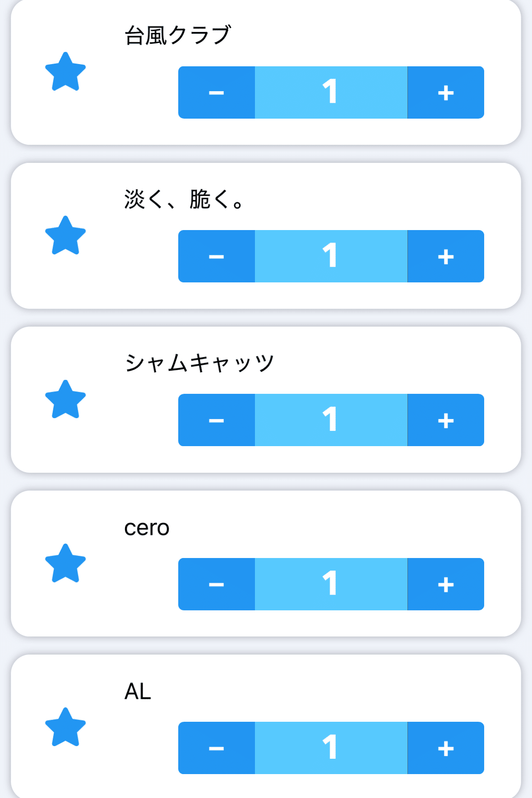Toggle the star for 台風クラブ
Screen dimensions: 532x798
[65, 72]
